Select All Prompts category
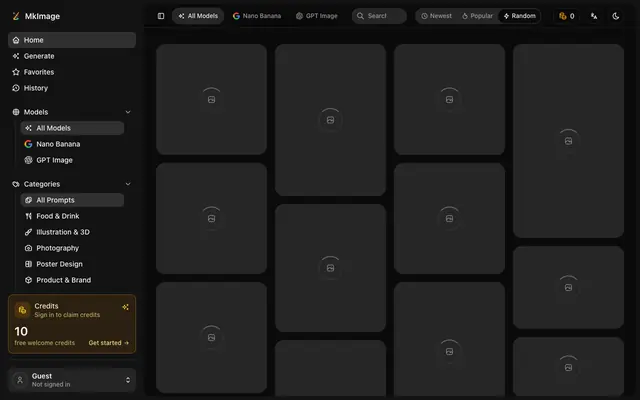The image size is (640, 400). (72, 200)
